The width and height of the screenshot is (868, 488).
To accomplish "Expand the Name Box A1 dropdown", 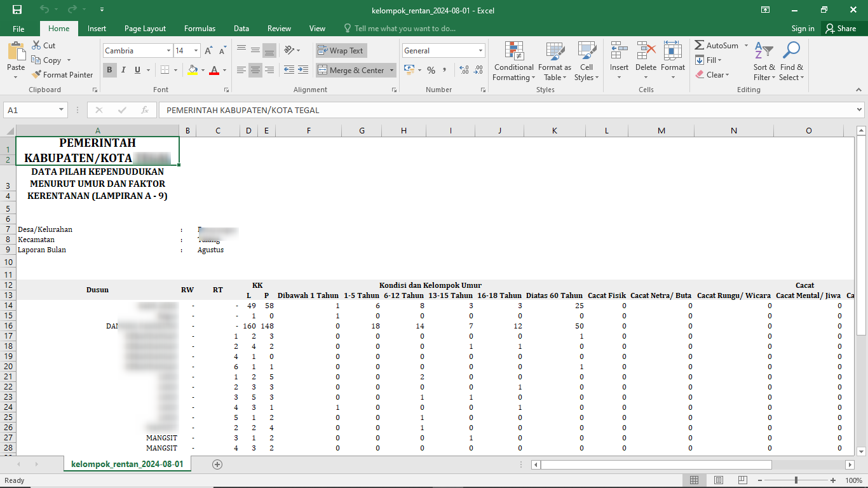I will (x=61, y=110).
